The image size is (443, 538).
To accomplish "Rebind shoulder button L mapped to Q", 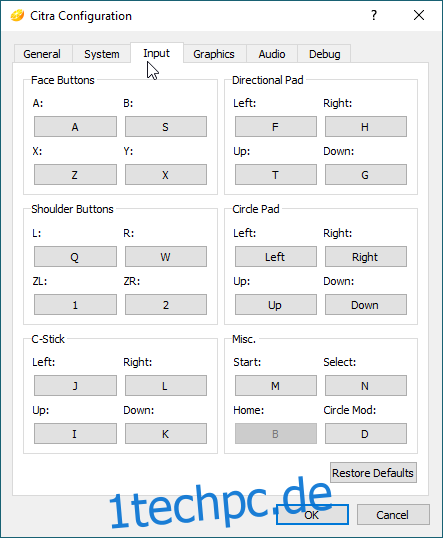I will pos(75,256).
